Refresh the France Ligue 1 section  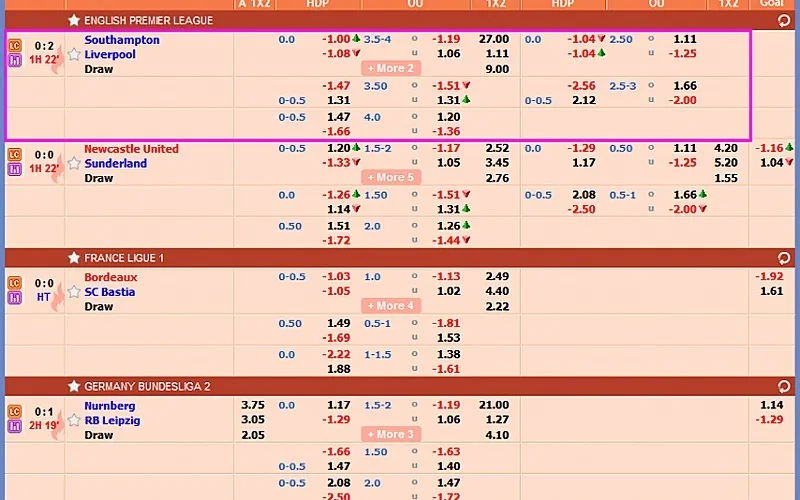(x=784, y=258)
